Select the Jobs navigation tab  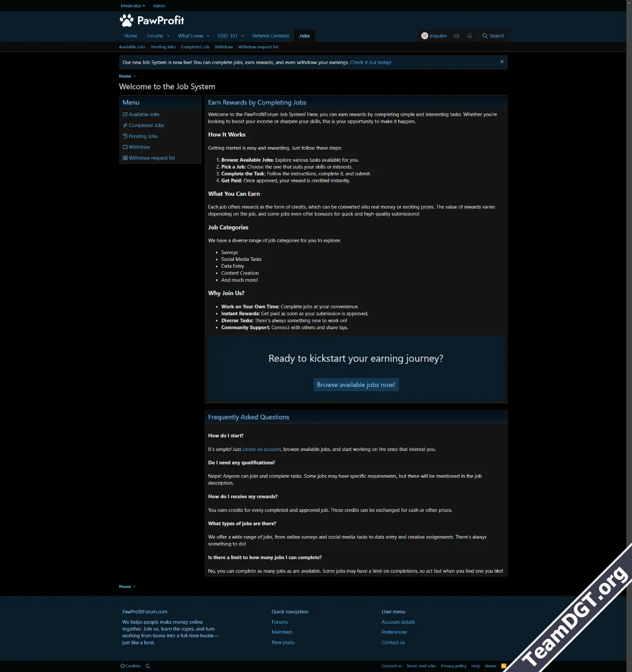[x=304, y=36]
